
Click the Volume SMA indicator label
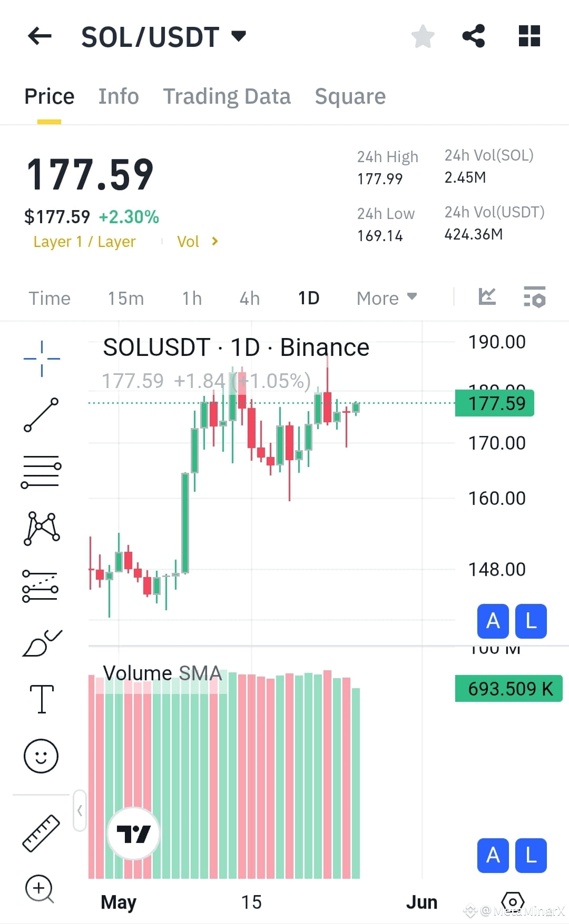point(162,673)
